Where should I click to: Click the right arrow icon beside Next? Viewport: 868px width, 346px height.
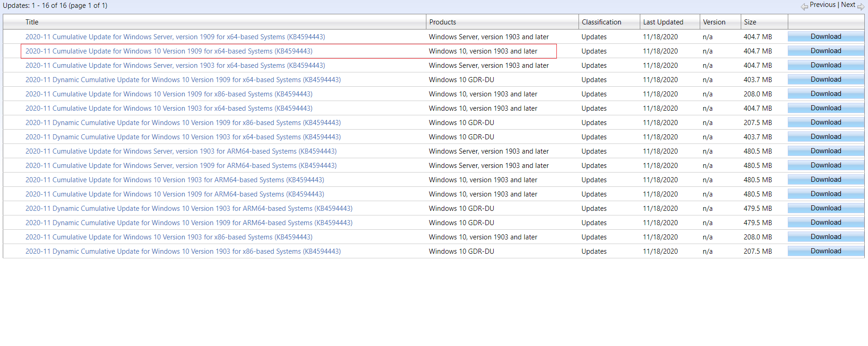pyautogui.click(x=861, y=6)
